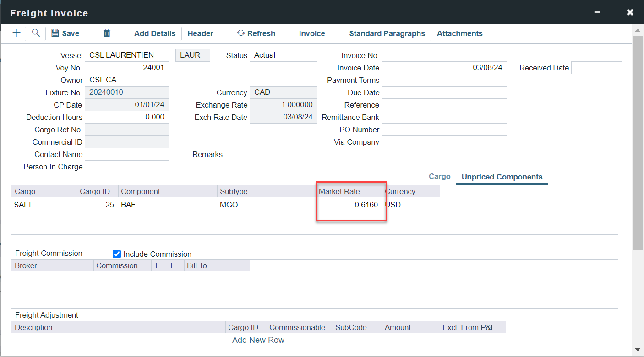The height and width of the screenshot is (357, 644).
Task: Click the magnifying glass search icon
Action: tap(36, 33)
